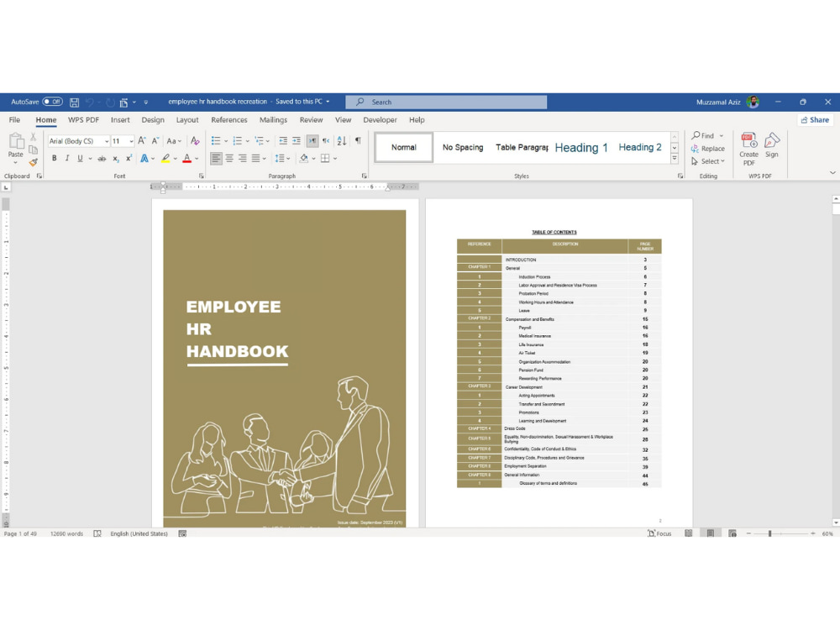Click Decrease Indent icon
This screenshot has width=840, height=630.
click(283, 141)
